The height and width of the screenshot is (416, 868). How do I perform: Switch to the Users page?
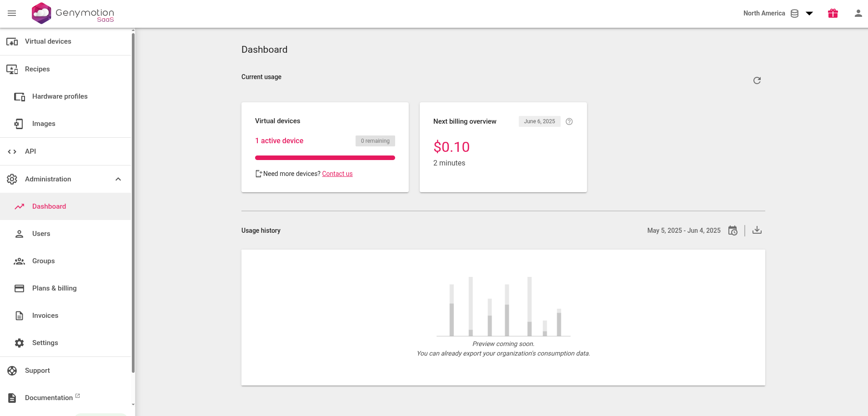pyautogui.click(x=41, y=233)
